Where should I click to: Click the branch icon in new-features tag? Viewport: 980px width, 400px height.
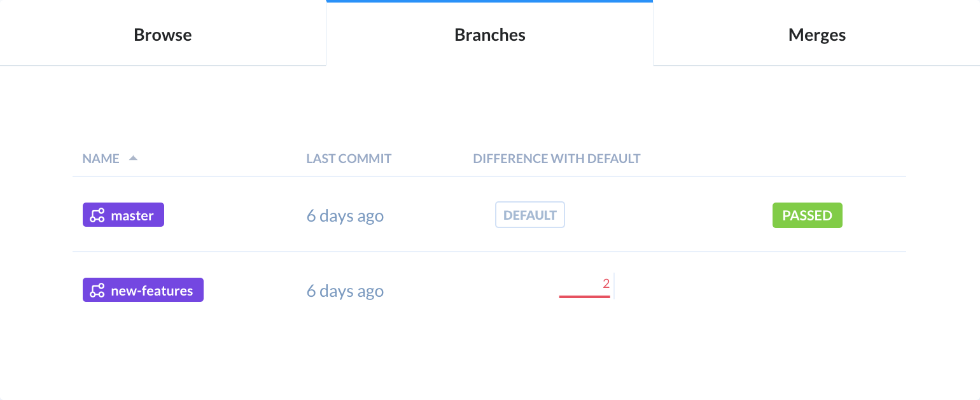click(x=97, y=290)
